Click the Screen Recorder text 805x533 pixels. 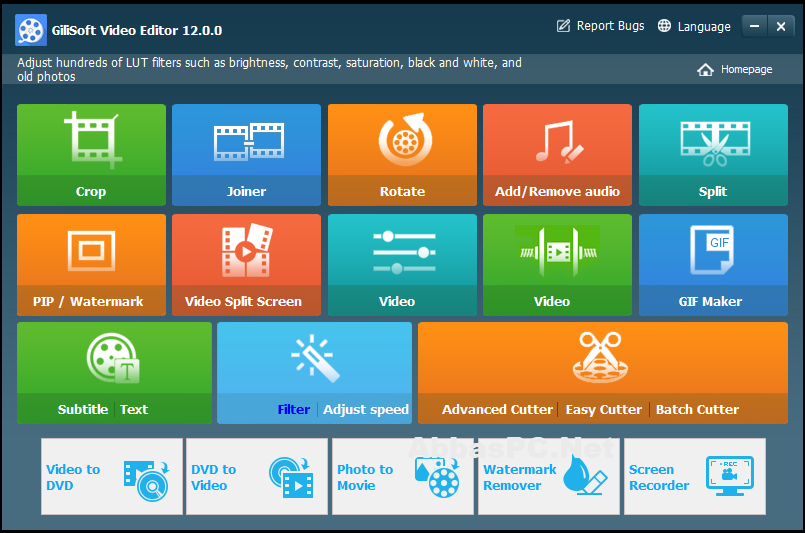click(x=659, y=478)
